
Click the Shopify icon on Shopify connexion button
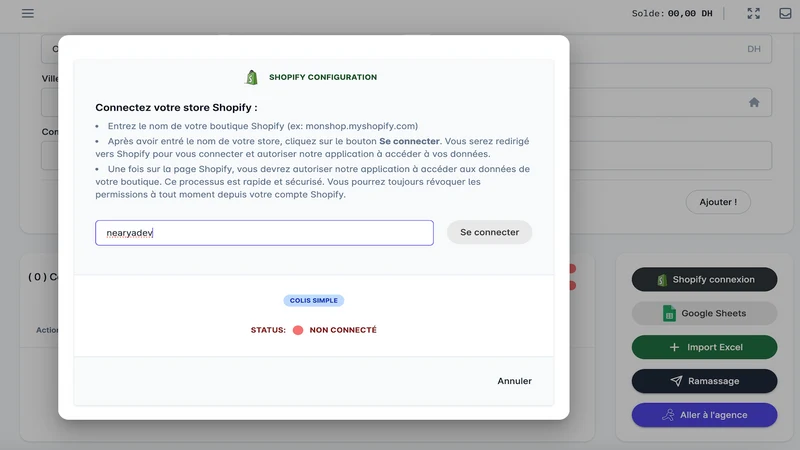pyautogui.click(x=662, y=280)
